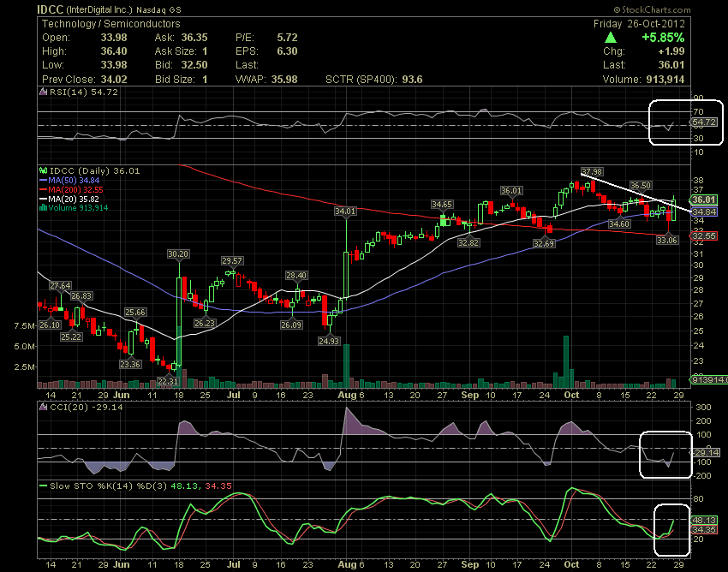
Task: Click the 27.64 May price label
Action: [x=60, y=285]
